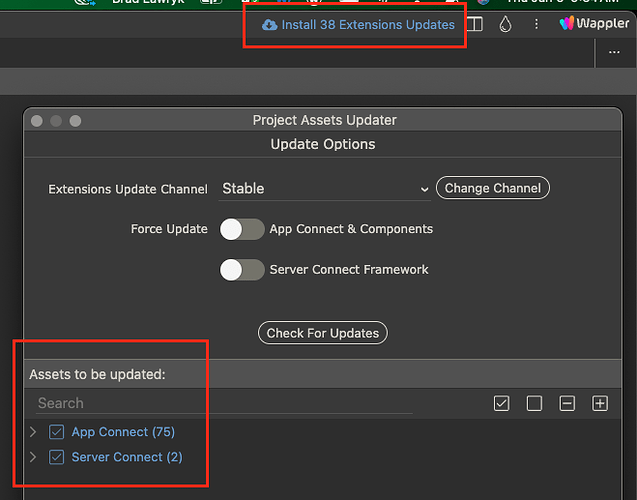Viewport: 637px width, 500px height.
Task: Click the uncheck all assets icon
Action: tap(534, 403)
